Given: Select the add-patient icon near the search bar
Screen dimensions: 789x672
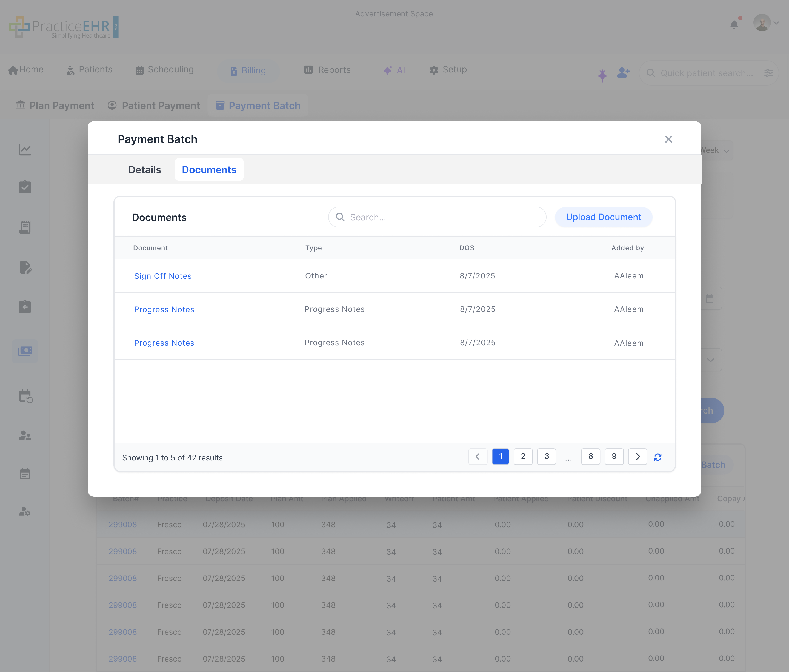Looking at the screenshot, I should [623, 73].
